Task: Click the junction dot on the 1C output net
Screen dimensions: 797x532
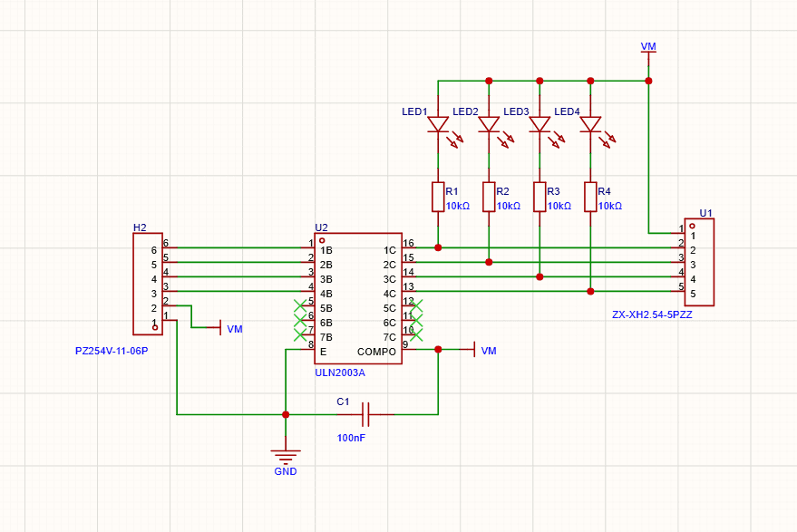Action: click(438, 247)
